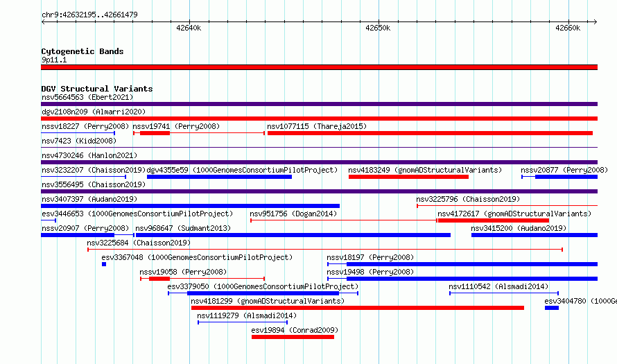Click the thick red block of nssv19058

coord(159,279)
